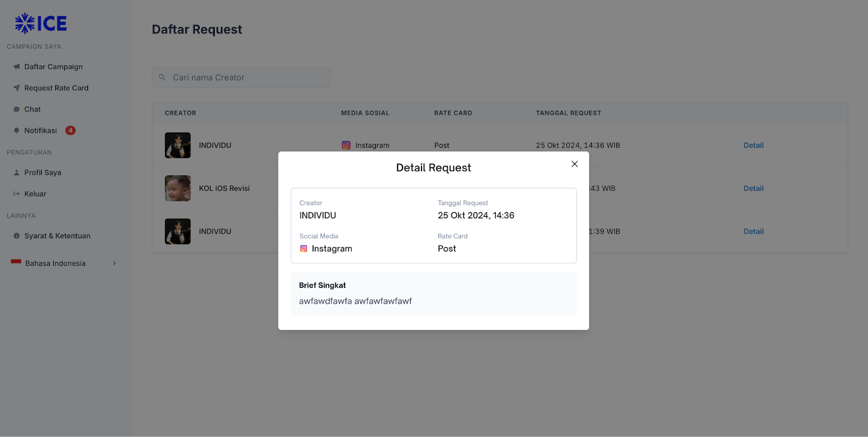
Task: Open Detail link for KOL iOS Revisi
Action: (753, 188)
